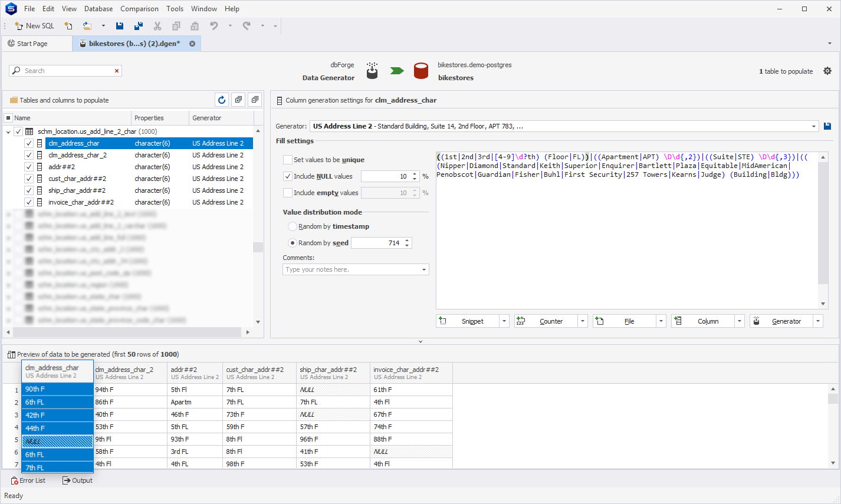Click the Column insert button
Screen dimensions: 841x504
coord(703,321)
